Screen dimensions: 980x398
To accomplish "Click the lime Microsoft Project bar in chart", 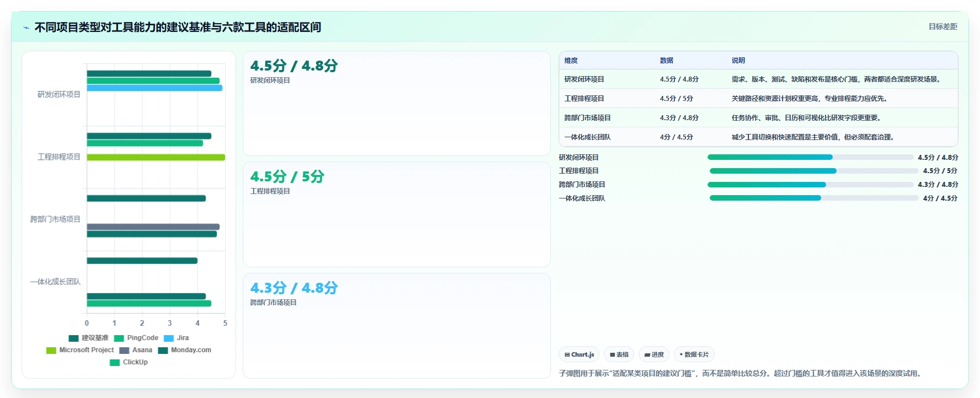I will click(x=156, y=158).
